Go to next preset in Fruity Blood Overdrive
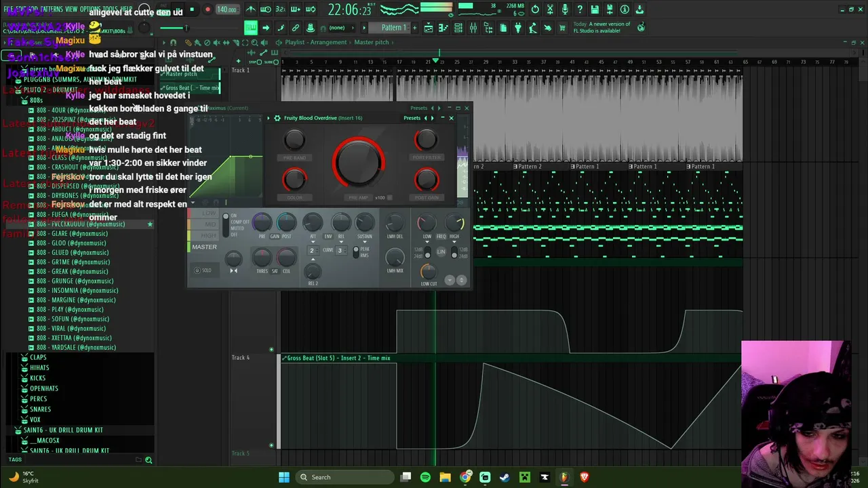This screenshot has height=488, width=868. 433,118
